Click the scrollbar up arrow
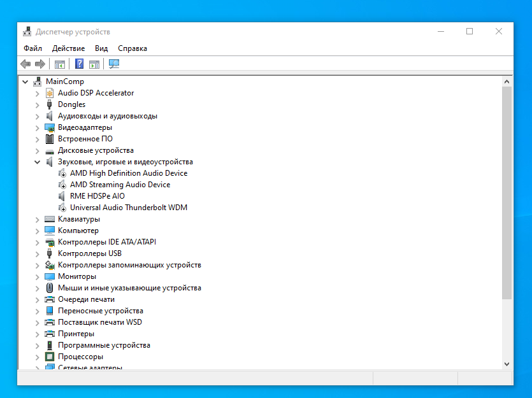Viewport: 532px width, 398px height. pos(507,82)
